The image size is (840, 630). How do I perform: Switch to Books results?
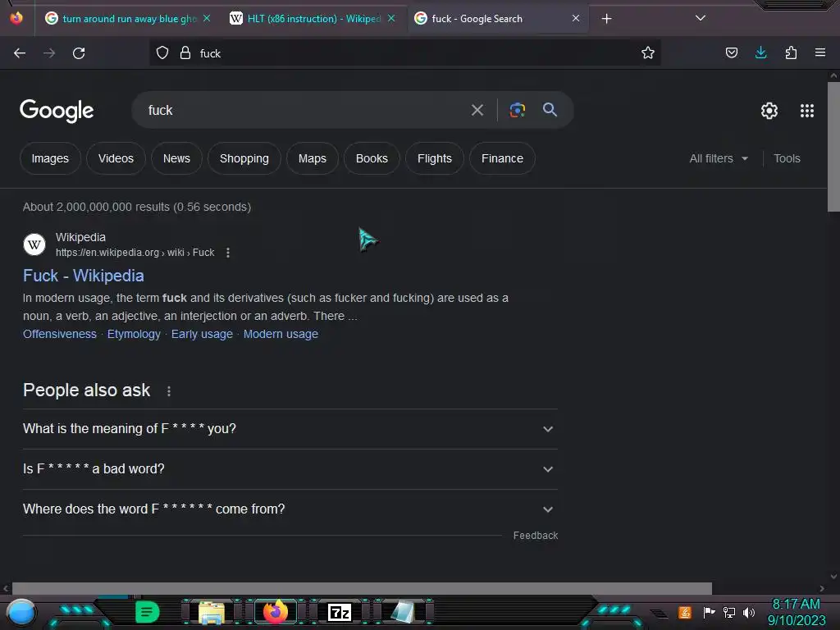coord(372,158)
